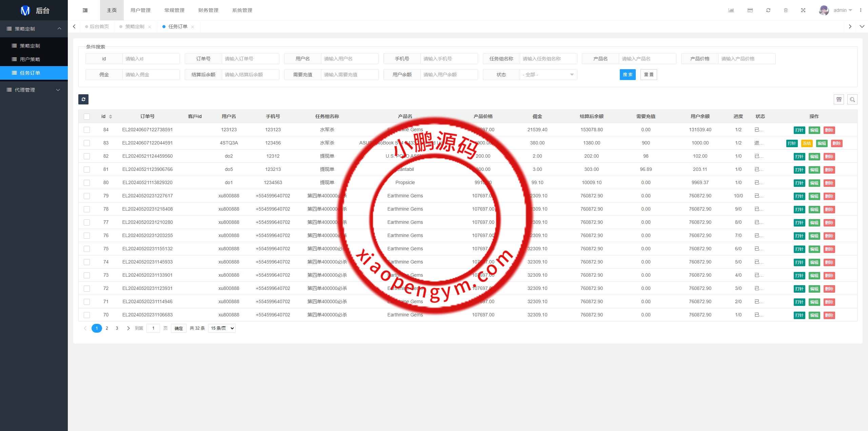Open the column filter grid icon
Screen dimensions: 868x431
pyautogui.click(x=839, y=99)
